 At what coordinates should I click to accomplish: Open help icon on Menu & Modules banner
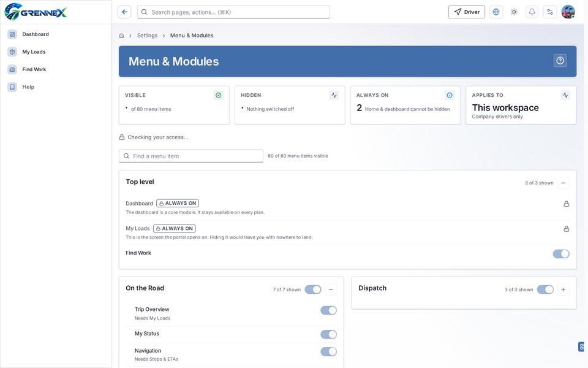click(x=560, y=61)
